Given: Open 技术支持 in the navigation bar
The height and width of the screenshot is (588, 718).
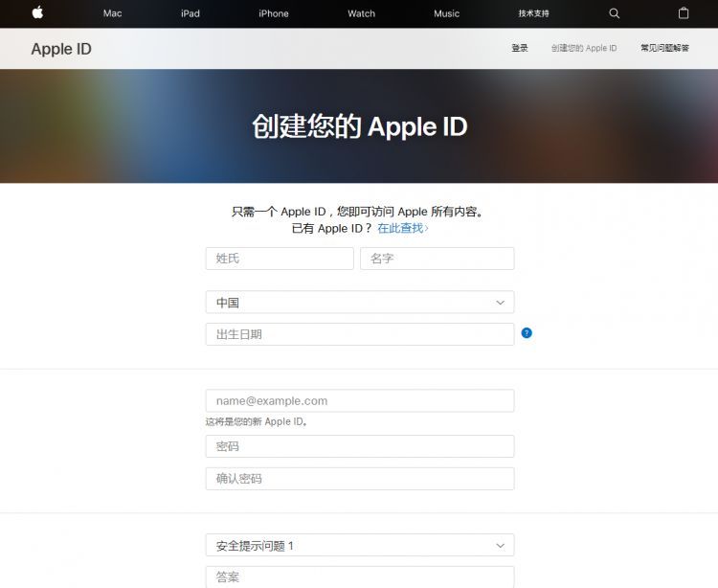Looking at the screenshot, I should (x=533, y=13).
